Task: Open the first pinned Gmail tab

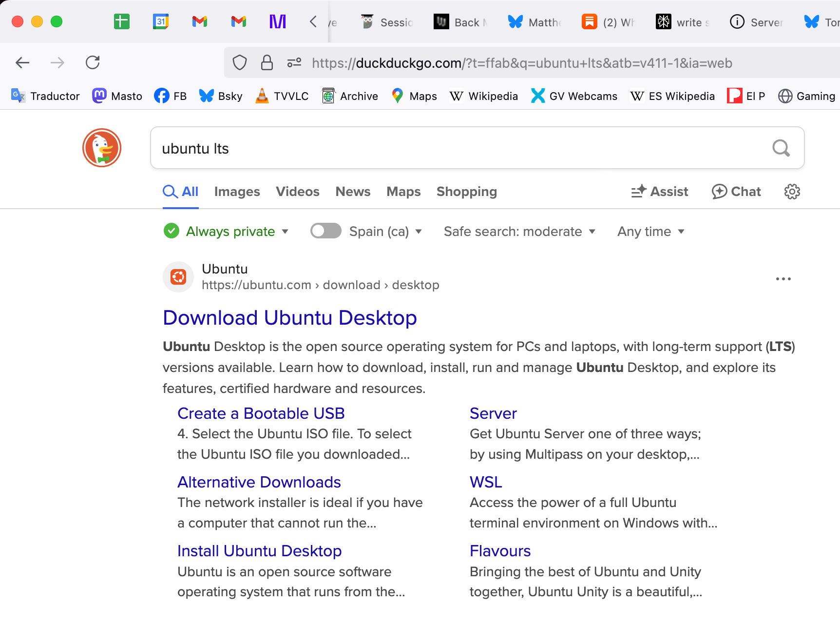Action: pyautogui.click(x=200, y=21)
